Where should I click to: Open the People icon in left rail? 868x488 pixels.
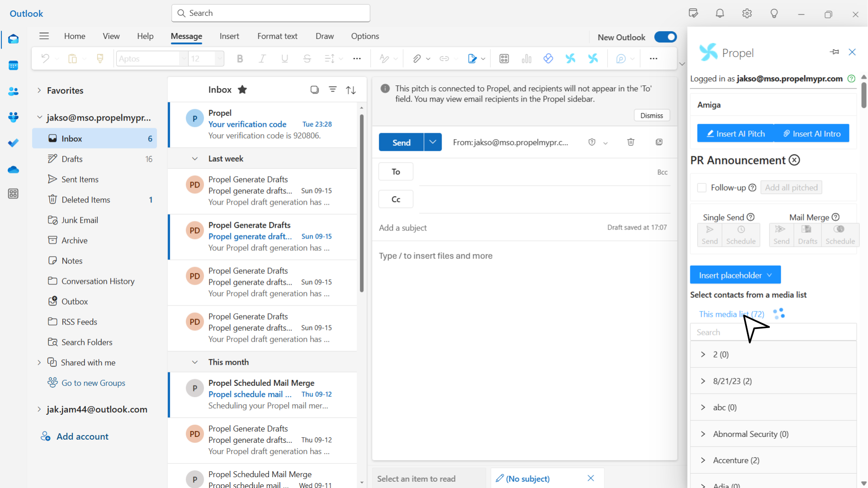(13, 91)
